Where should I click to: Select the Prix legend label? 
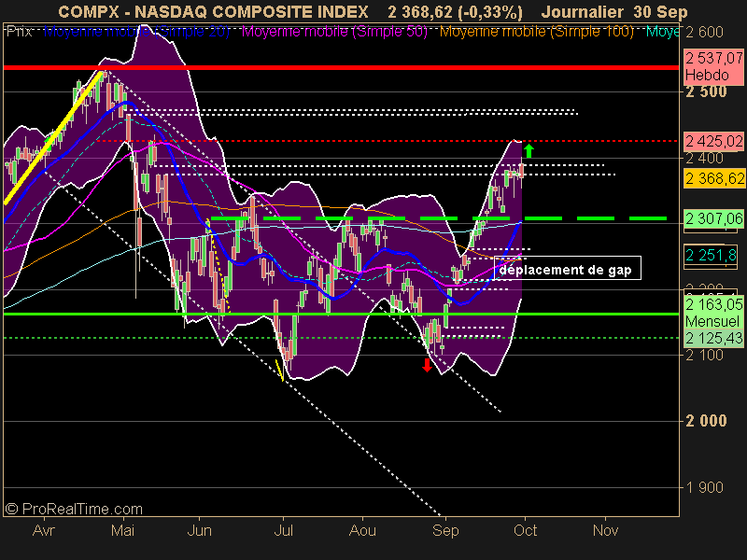tap(19, 32)
